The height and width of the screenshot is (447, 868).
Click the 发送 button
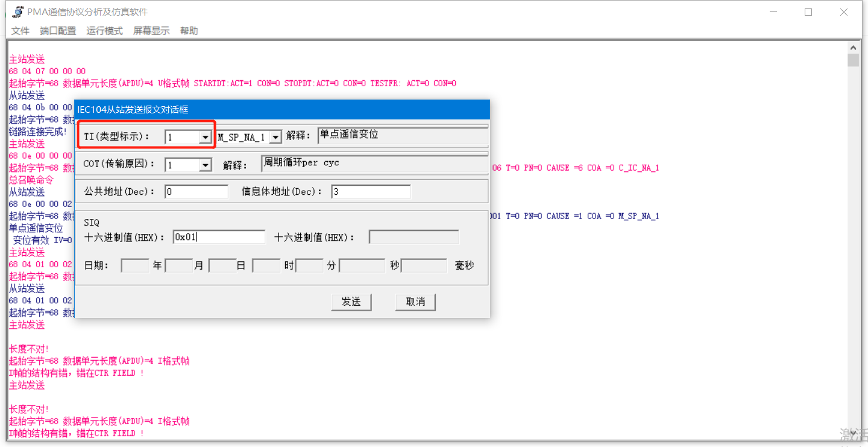(x=351, y=302)
